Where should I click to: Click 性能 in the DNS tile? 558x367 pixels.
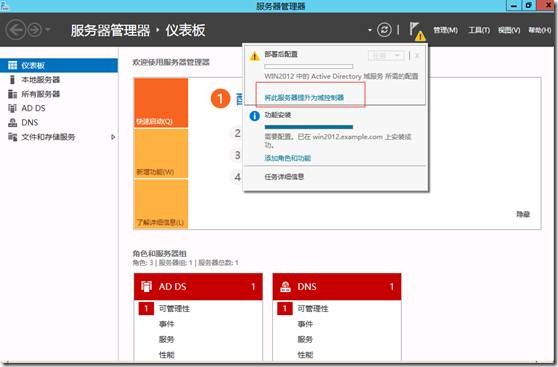(x=305, y=355)
